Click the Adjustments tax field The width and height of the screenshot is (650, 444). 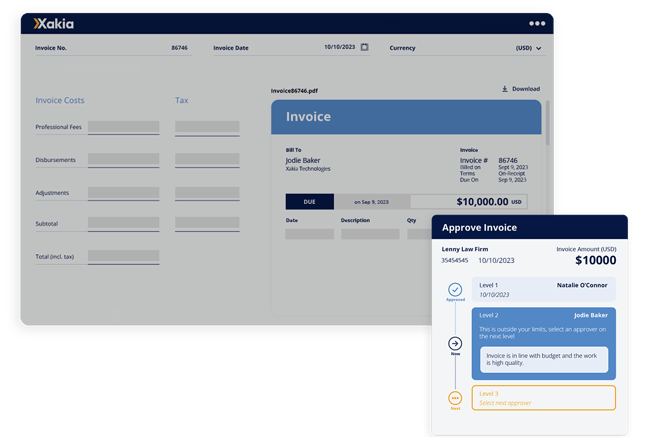(x=207, y=193)
